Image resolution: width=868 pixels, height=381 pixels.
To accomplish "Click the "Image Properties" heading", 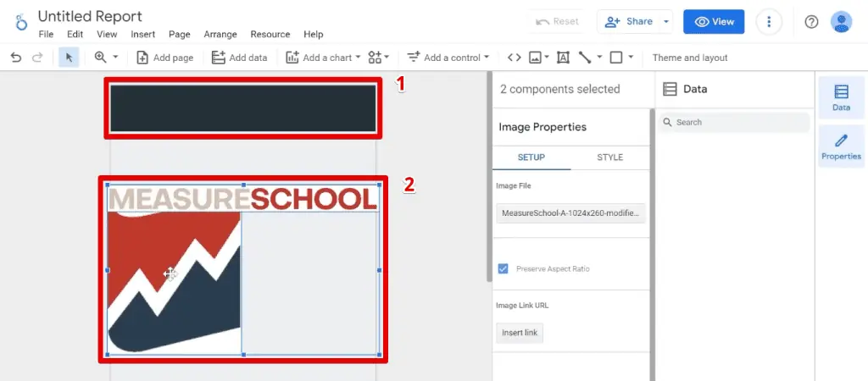I will coord(542,127).
